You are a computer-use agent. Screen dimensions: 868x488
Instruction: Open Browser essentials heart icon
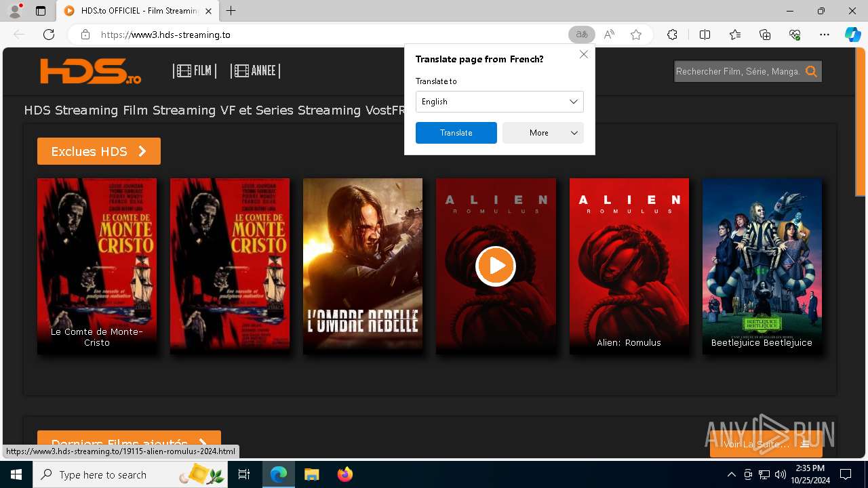pyautogui.click(x=795, y=35)
